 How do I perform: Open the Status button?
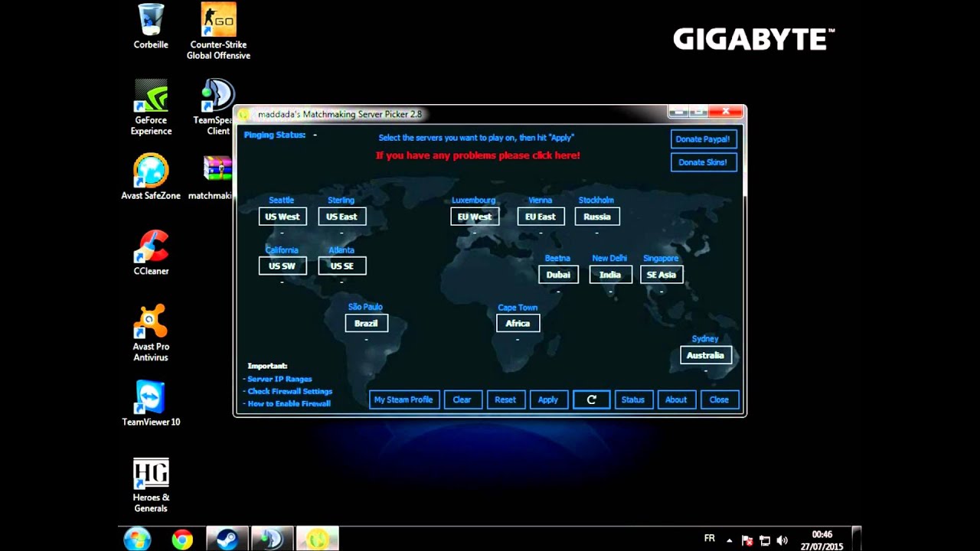pyautogui.click(x=633, y=399)
